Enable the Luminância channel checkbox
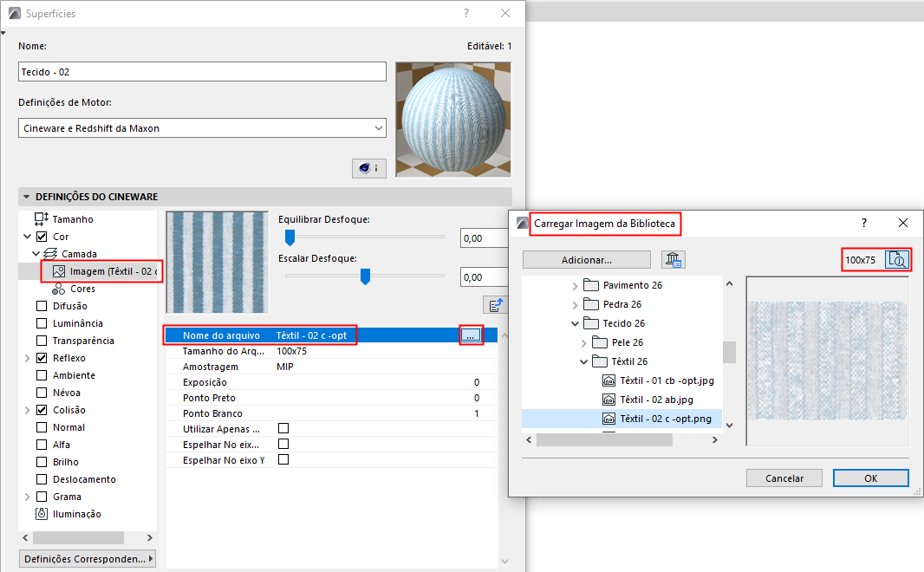This screenshot has width=924, height=572. tap(42, 322)
